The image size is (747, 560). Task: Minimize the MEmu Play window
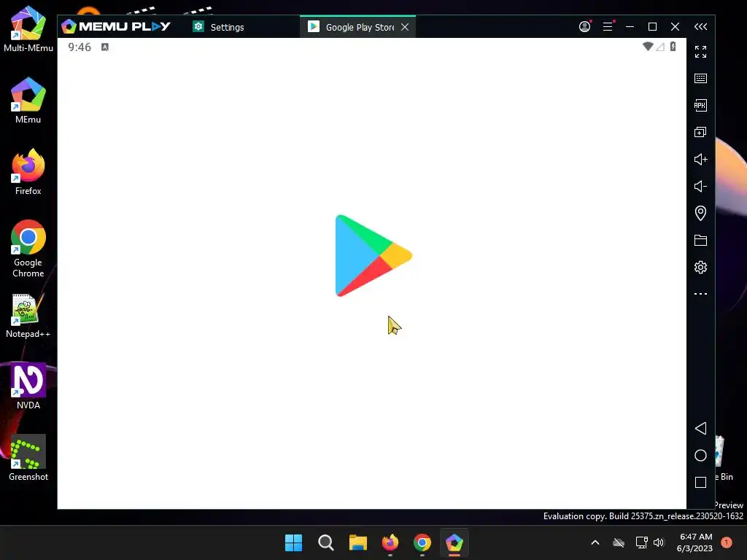tap(630, 27)
